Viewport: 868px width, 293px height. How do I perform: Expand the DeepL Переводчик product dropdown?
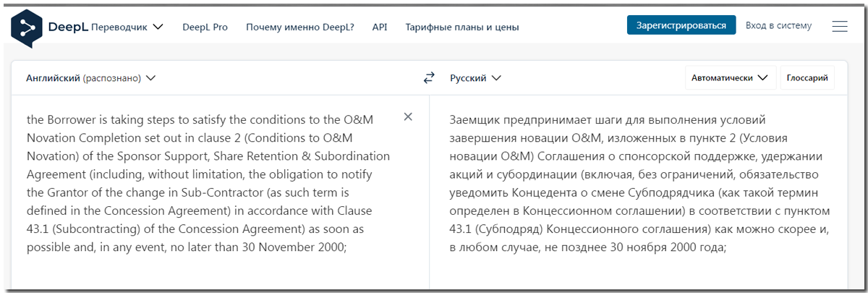[x=158, y=27]
